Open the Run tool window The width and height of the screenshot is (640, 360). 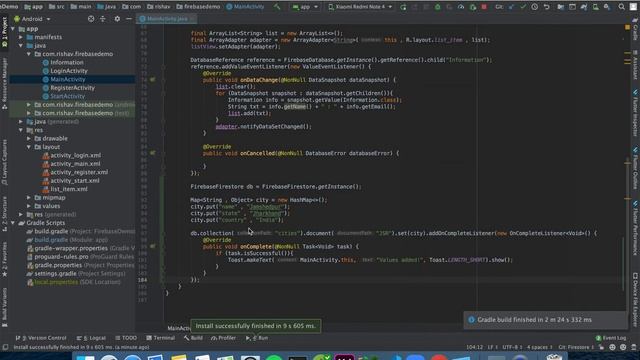coord(257,338)
